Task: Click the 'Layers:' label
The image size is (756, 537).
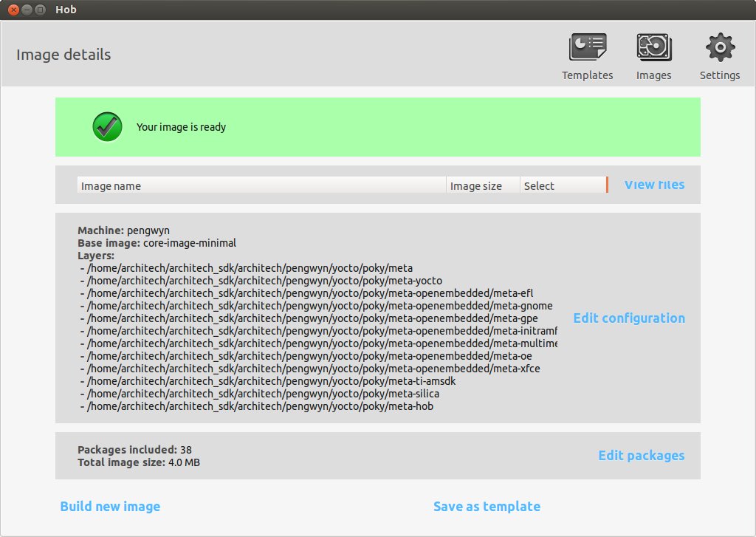Action: (96, 256)
